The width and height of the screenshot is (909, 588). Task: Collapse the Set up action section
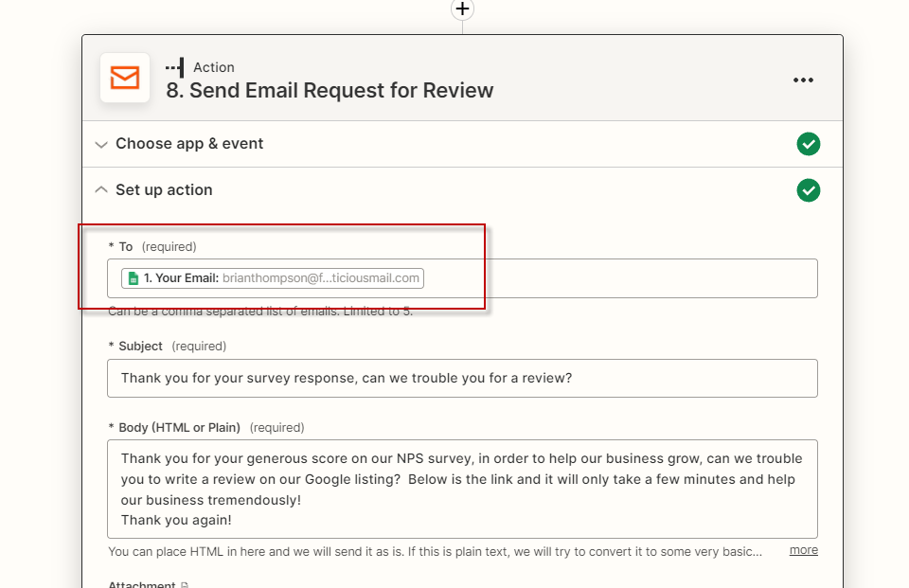point(101,189)
